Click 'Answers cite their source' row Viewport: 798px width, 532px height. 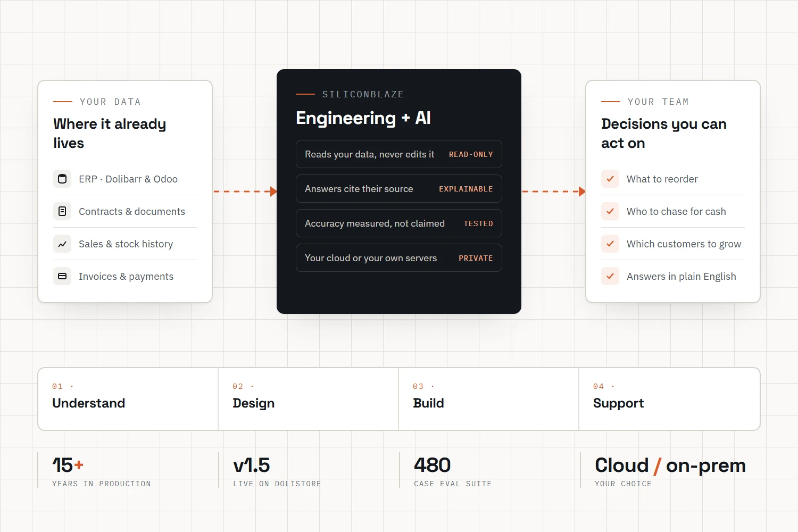click(x=399, y=189)
